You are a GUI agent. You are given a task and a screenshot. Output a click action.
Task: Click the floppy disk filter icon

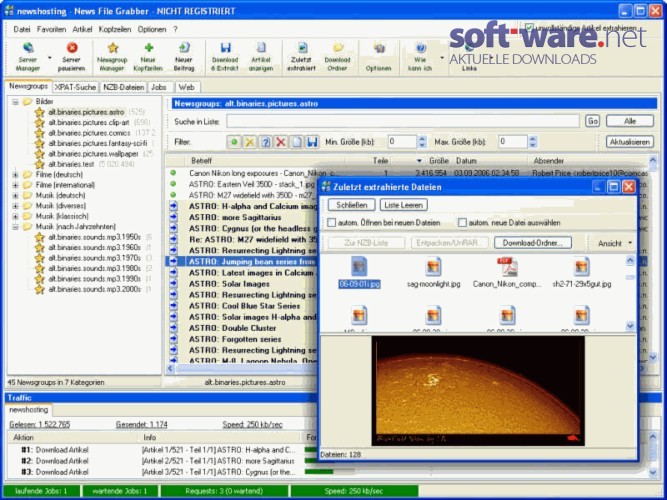tap(312, 142)
